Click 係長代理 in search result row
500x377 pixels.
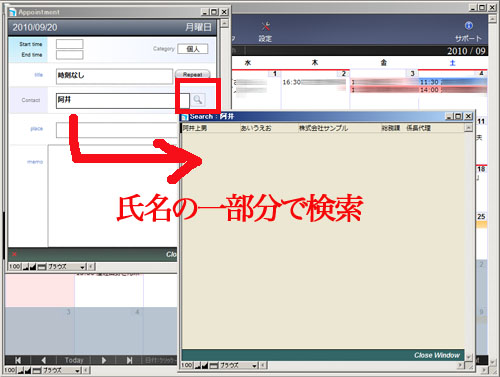tap(418, 128)
